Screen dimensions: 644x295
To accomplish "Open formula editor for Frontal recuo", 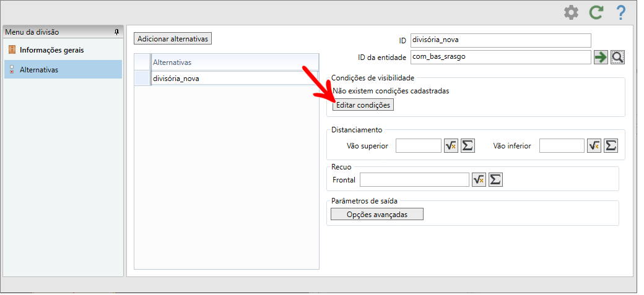I will click(479, 180).
